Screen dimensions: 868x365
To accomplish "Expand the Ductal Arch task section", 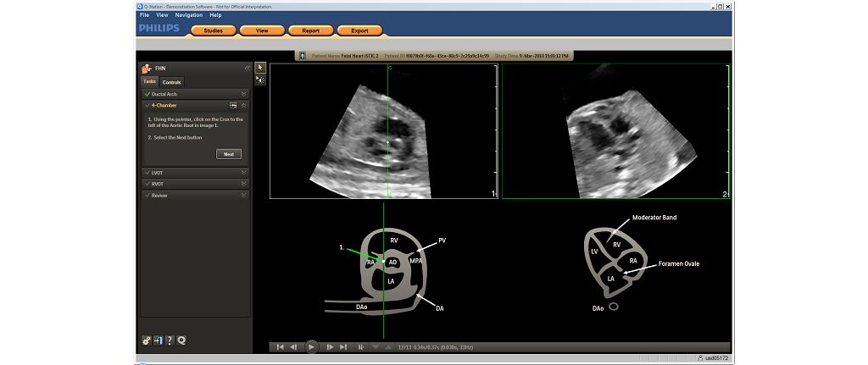I will pyautogui.click(x=243, y=95).
